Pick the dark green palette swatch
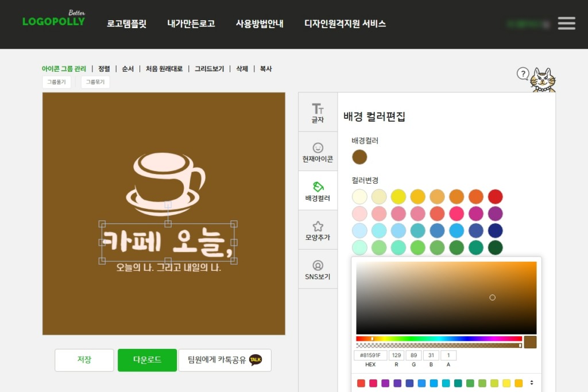Image resolution: width=588 pixels, height=392 pixels. 496,247
